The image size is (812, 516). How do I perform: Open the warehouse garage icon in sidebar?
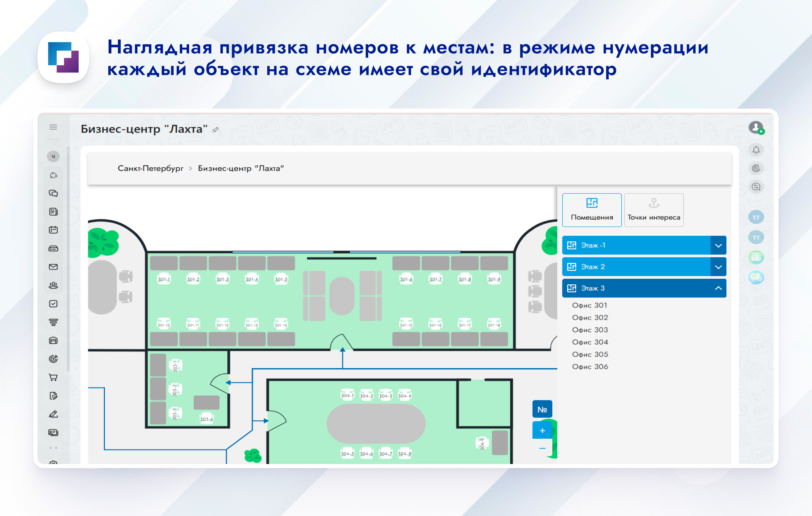click(53, 340)
